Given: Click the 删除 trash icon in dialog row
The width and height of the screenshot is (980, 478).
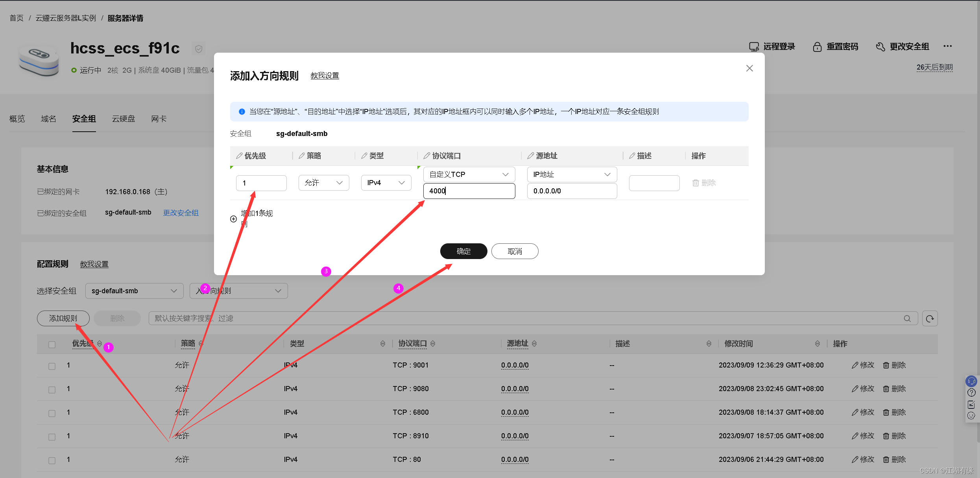Looking at the screenshot, I should point(696,183).
